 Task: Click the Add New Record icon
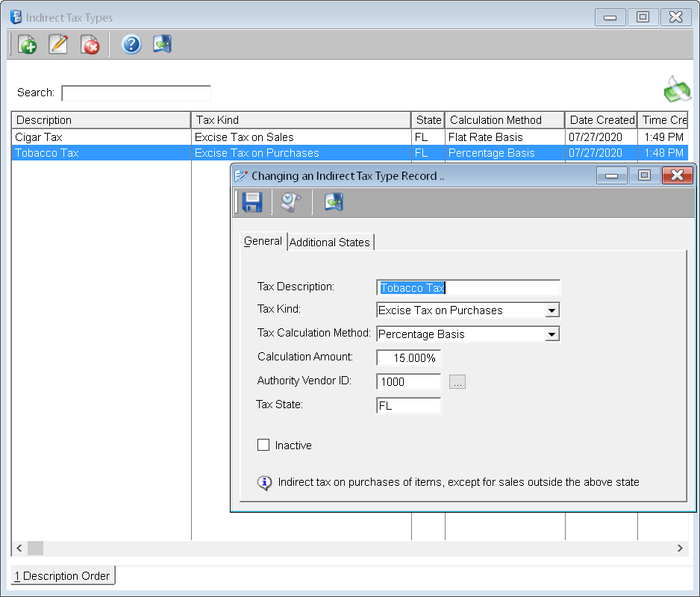[x=27, y=44]
